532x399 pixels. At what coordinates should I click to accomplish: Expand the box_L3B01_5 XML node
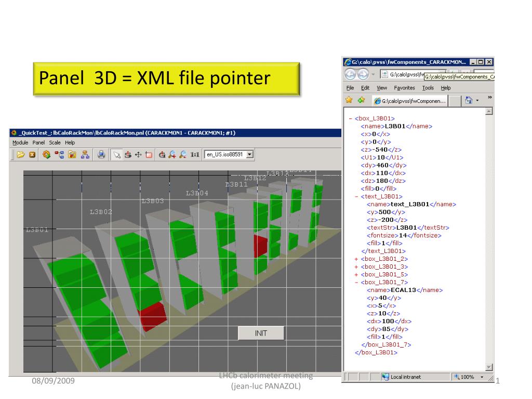coord(356,275)
